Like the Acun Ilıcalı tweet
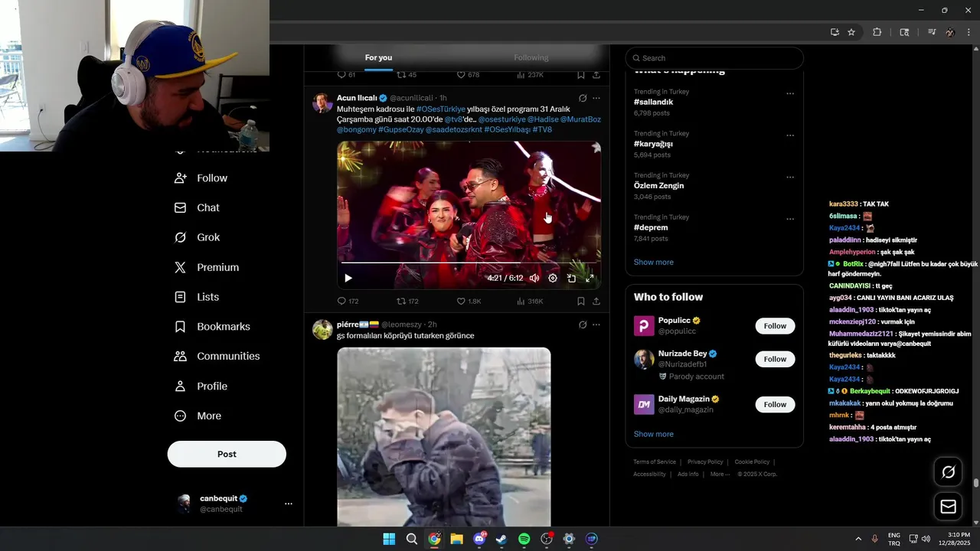The width and height of the screenshot is (980, 551). 469,302
